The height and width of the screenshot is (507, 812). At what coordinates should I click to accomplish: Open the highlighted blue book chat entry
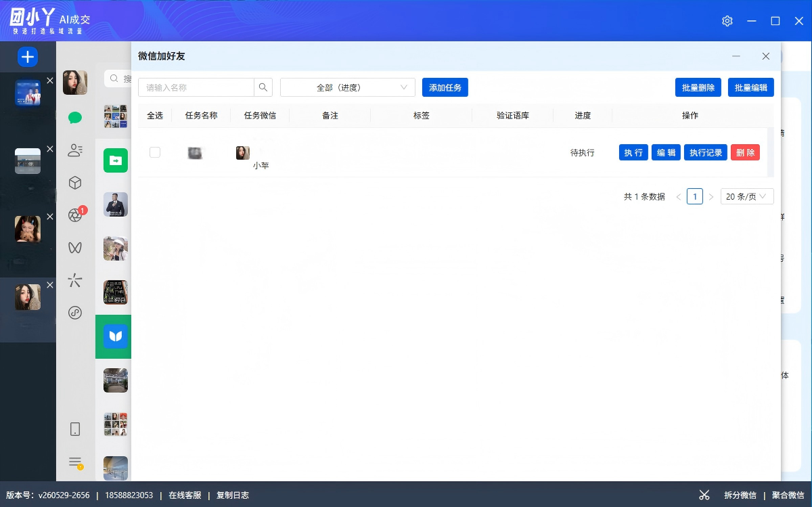(x=116, y=336)
